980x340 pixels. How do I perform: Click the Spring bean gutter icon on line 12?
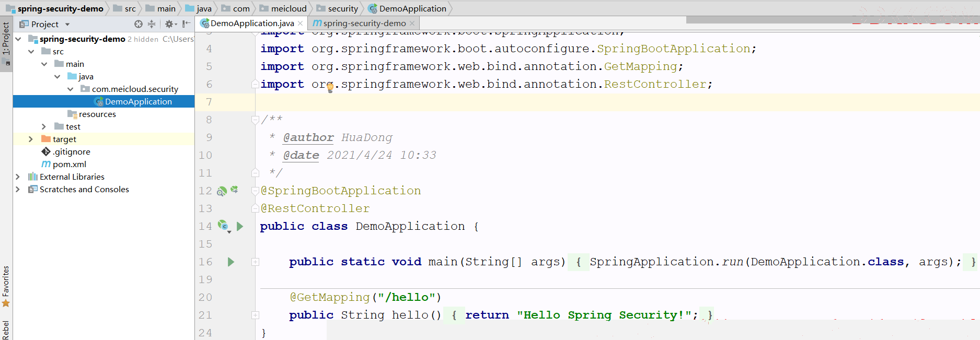click(x=222, y=191)
